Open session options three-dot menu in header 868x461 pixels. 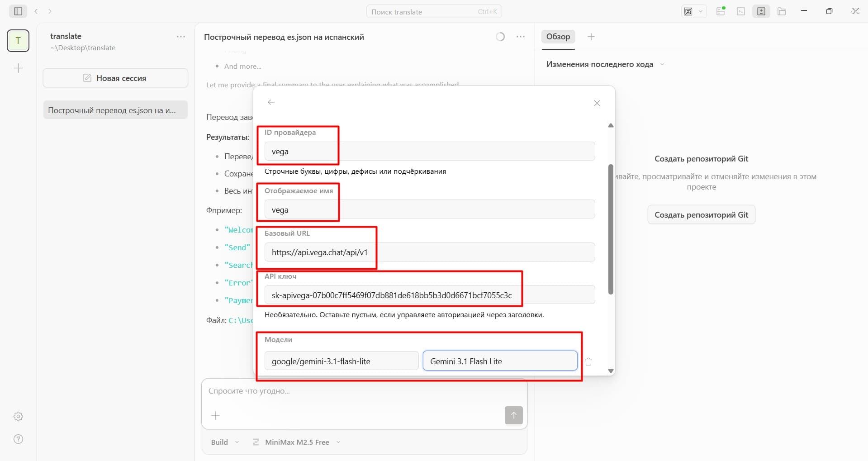pyautogui.click(x=521, y=37)
